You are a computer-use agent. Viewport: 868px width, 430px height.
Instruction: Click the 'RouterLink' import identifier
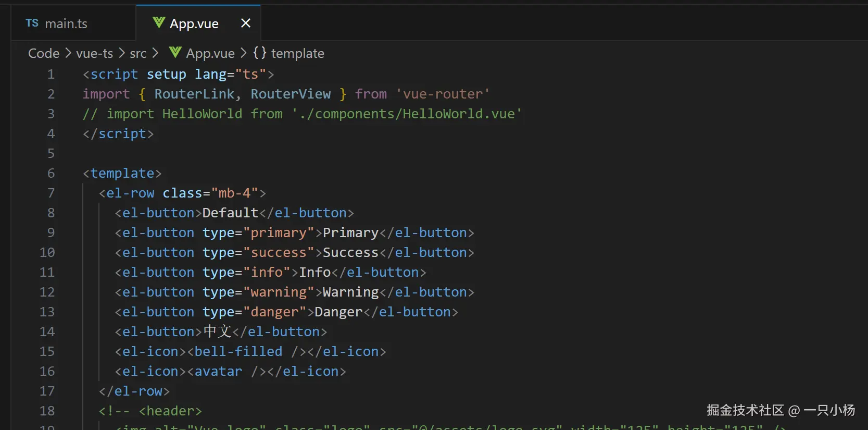194,94
